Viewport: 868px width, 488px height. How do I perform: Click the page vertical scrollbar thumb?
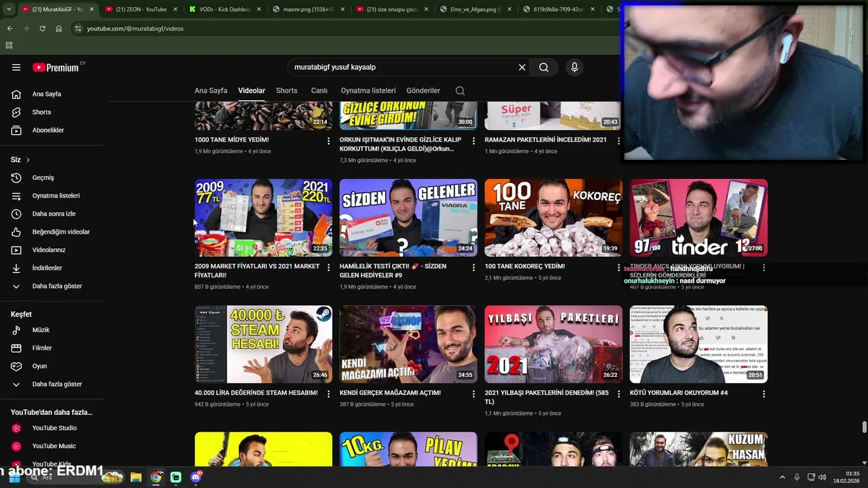[864, 427]
